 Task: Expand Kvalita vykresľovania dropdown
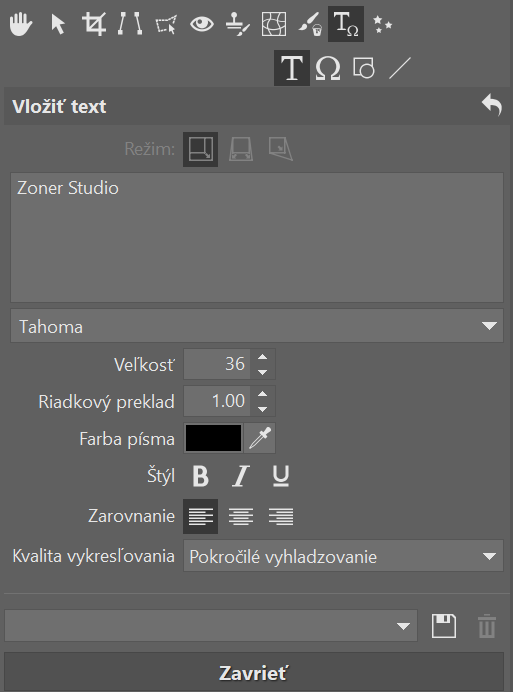(x=343, y=556)
